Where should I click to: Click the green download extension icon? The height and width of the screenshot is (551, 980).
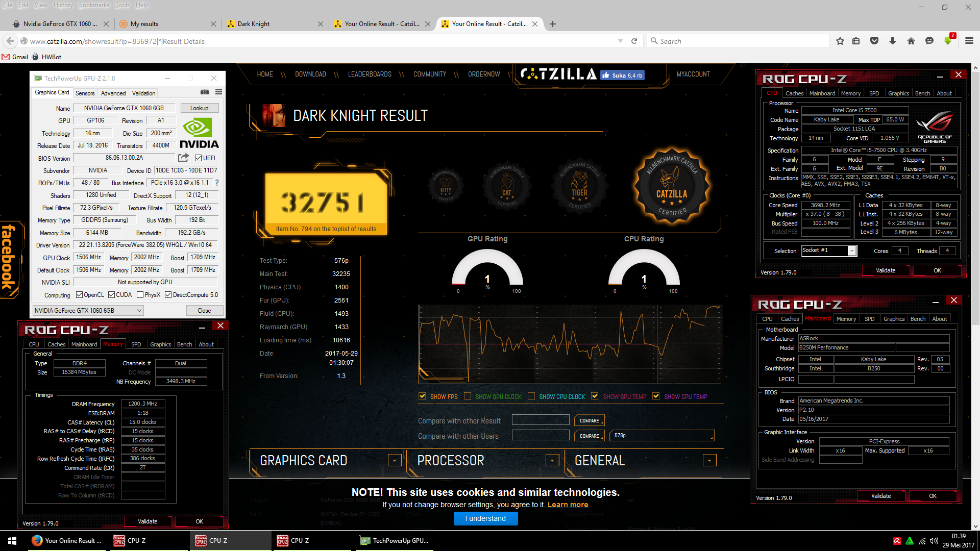pos(948,41)
